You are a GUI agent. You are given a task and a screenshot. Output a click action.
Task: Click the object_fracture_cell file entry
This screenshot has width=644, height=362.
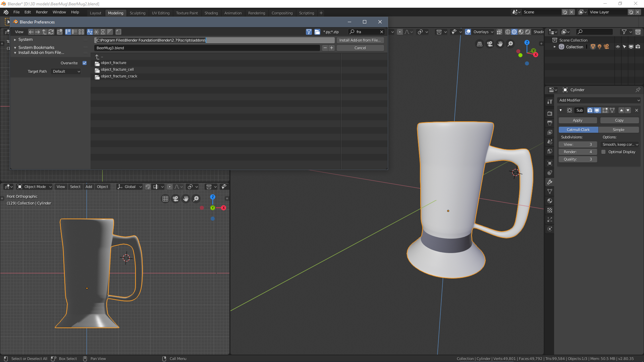point(117,69)
